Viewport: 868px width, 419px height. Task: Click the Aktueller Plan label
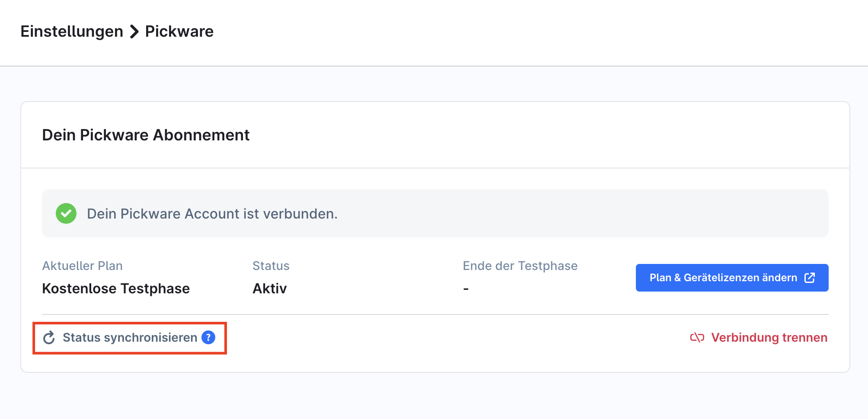pos(82,266)
